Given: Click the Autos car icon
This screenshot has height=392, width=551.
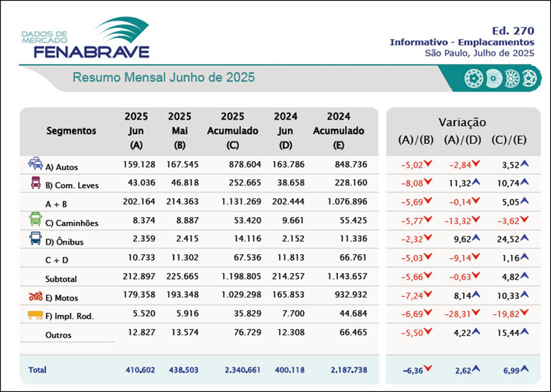Looking at the screenshot, I should pyautogui.click(x=34, y=164).
